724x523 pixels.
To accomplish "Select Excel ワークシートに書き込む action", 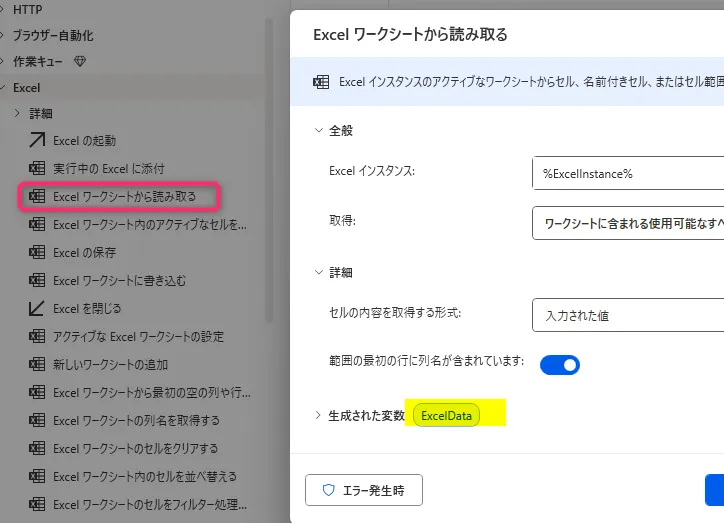I will click(x=119, y=281).
